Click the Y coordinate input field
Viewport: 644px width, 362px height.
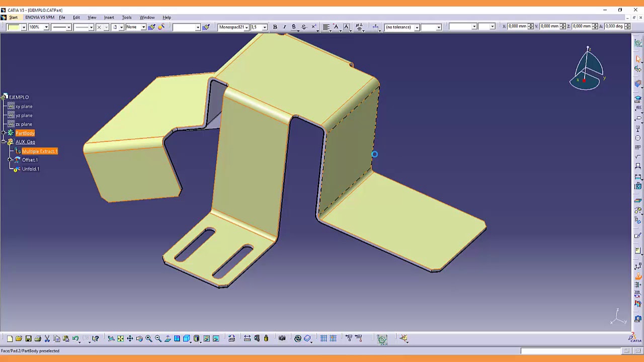click(x=549, y=27)
